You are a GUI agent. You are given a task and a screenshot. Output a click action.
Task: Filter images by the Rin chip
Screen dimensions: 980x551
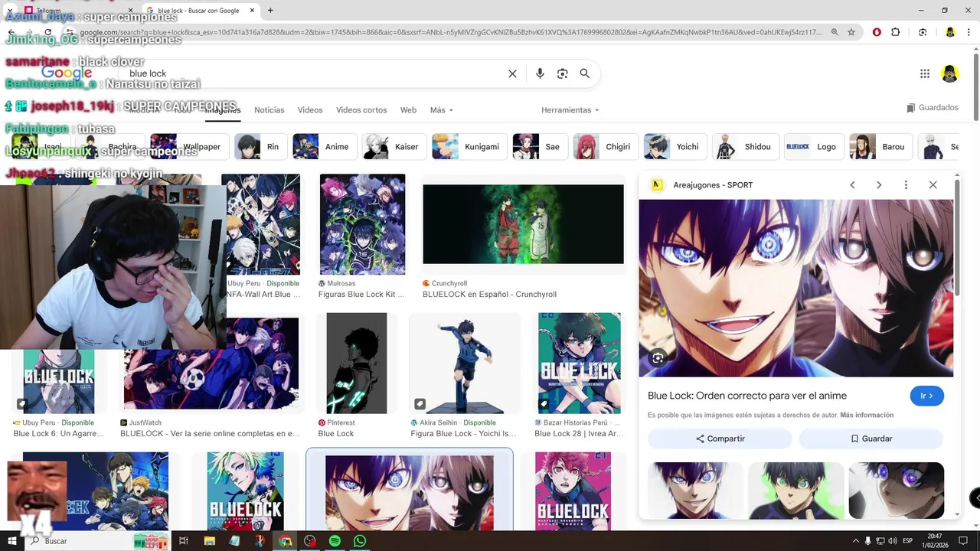pyautogui.click(x=260, y=147)
